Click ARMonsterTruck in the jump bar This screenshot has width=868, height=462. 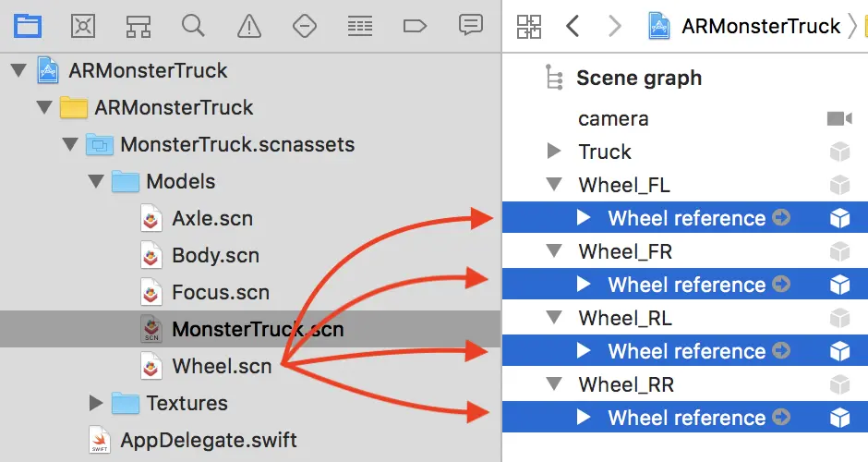coord(760,26)
